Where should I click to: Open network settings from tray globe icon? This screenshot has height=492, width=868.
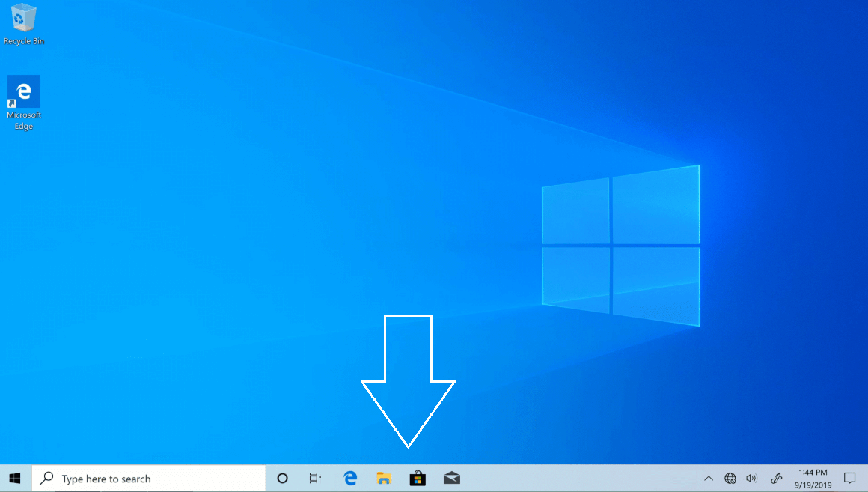click(730, 479)
